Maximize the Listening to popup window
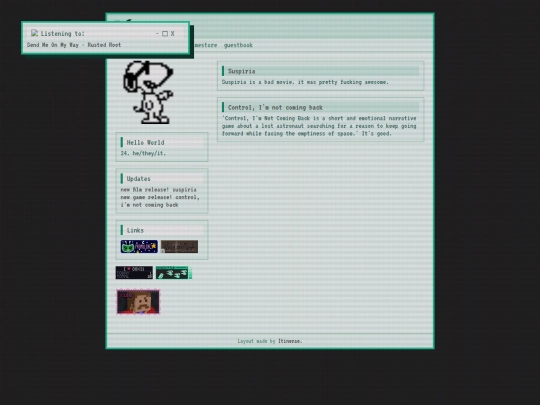Viewport: 540px width, 405px height. [x=165, y=33]
